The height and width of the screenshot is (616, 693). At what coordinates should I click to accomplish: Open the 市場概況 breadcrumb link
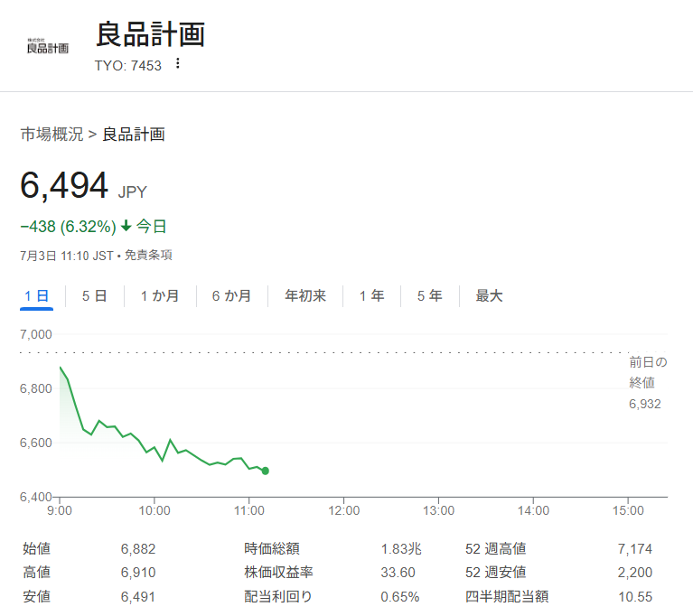click(x=52, y=135)
